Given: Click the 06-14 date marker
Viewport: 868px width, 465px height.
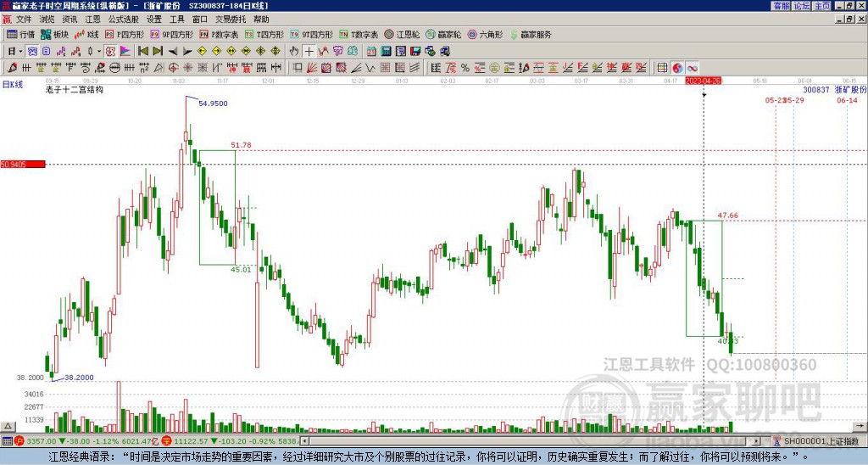Looking at the screenshot, I should point(847,100).
